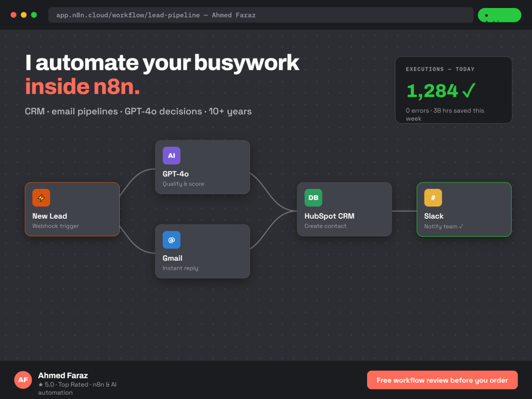Click the 'Ahmed Faraz' name in footer

point(63,376)
